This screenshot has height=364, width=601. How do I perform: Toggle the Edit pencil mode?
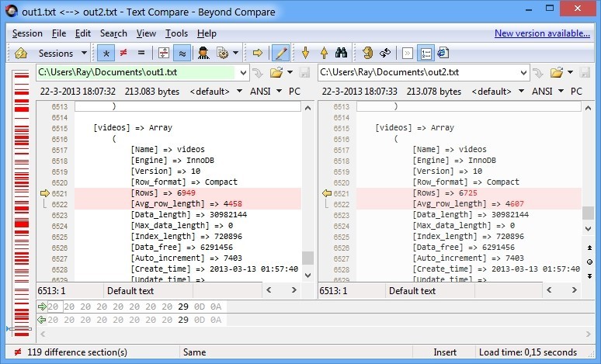(280, 54)
